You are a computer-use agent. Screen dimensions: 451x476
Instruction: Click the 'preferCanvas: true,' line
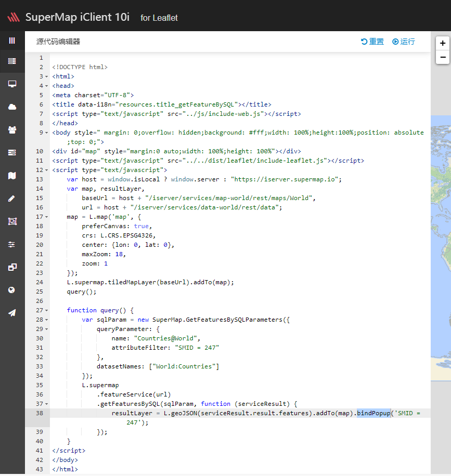point(117,226)
